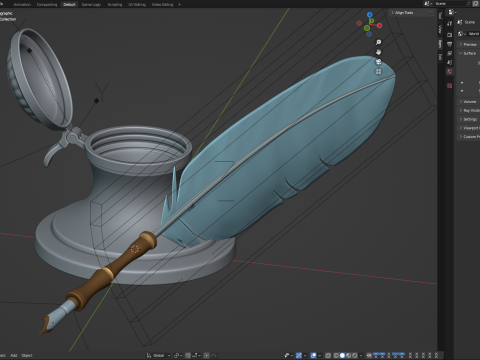Open the Render properties tab icon
Viewport: 480px width, 360px height.
click(449, 35)
